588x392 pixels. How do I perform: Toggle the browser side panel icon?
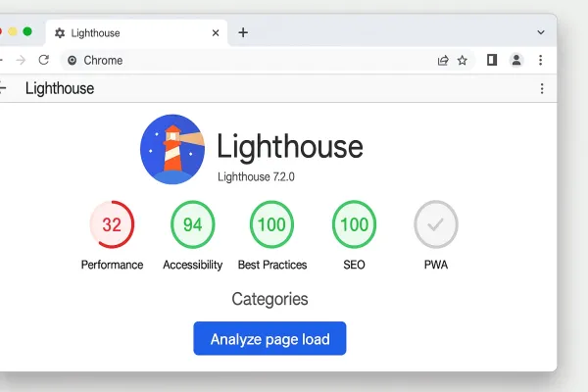coord(492,60)
